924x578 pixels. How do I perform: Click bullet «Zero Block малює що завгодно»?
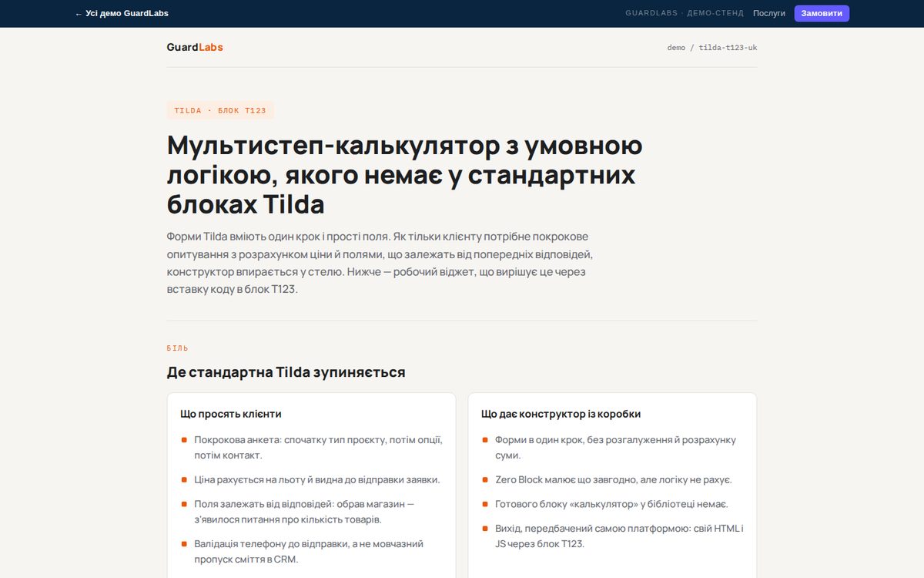click(614, 479)
